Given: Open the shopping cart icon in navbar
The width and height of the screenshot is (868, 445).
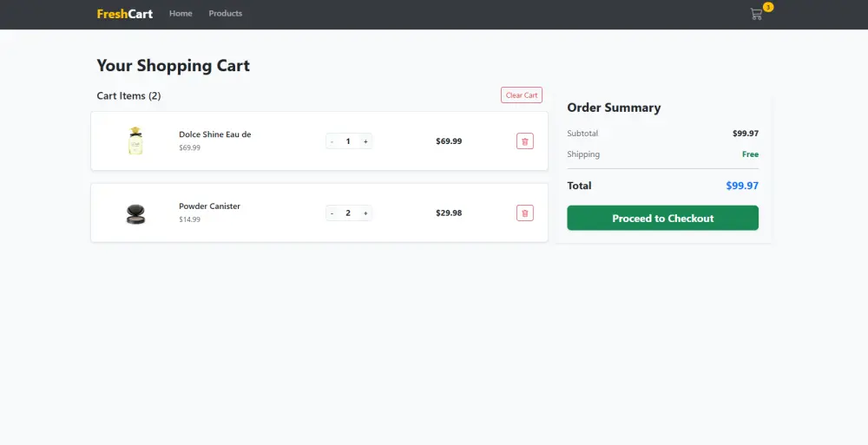Looking at the screenshot, I should point(756,14).
